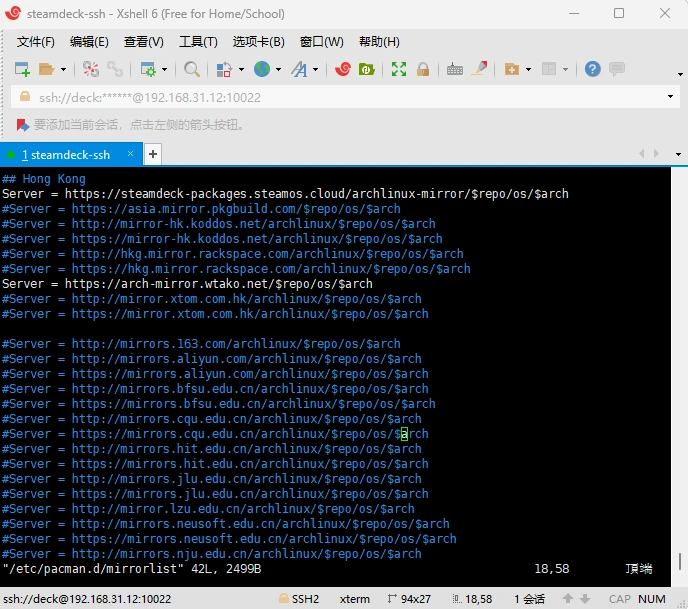688x609 pixels.
Task: Expand the add-folder dropdown arrow
Action: tap(529, 69)
